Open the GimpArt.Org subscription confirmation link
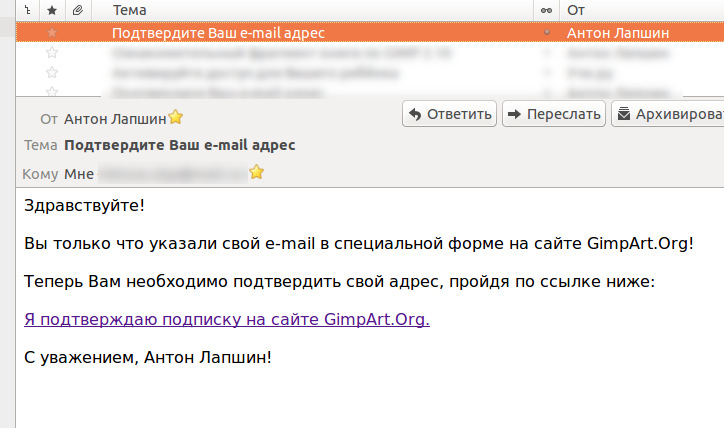This screenshot has height=428, width=724. (x=227, y=319)
